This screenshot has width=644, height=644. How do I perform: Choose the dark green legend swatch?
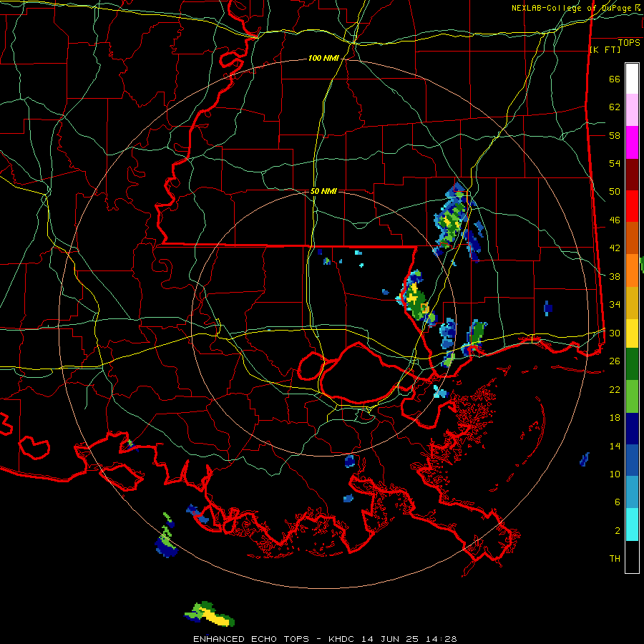(x=632, y=364)
